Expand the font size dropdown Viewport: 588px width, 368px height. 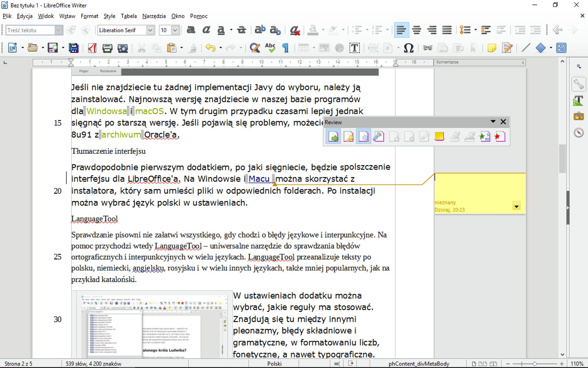click(175, 30)
